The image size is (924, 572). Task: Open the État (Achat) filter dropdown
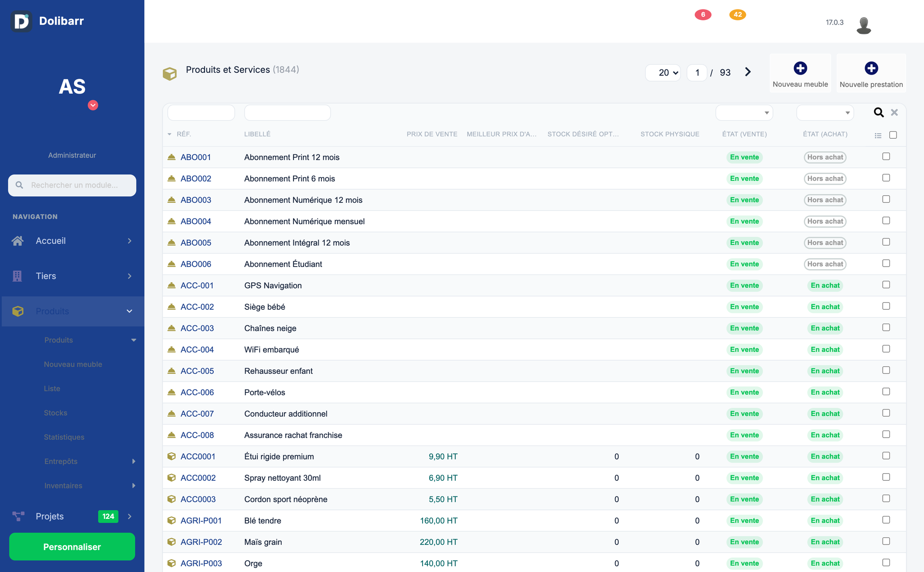click(x=825, y=113)
